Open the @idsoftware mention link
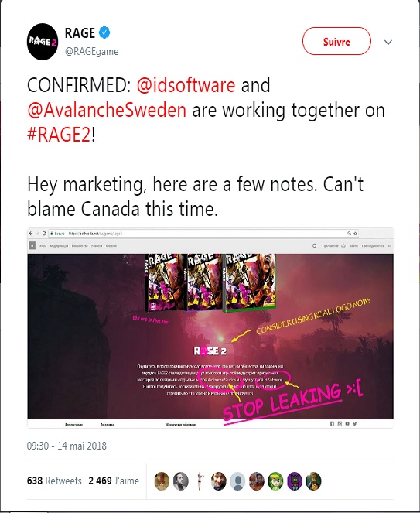420x513 pixels. click(x=186, y=85)
